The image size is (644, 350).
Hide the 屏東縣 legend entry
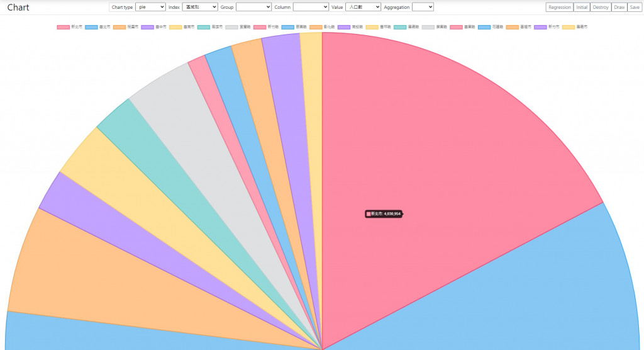click(x=435, y=26)
